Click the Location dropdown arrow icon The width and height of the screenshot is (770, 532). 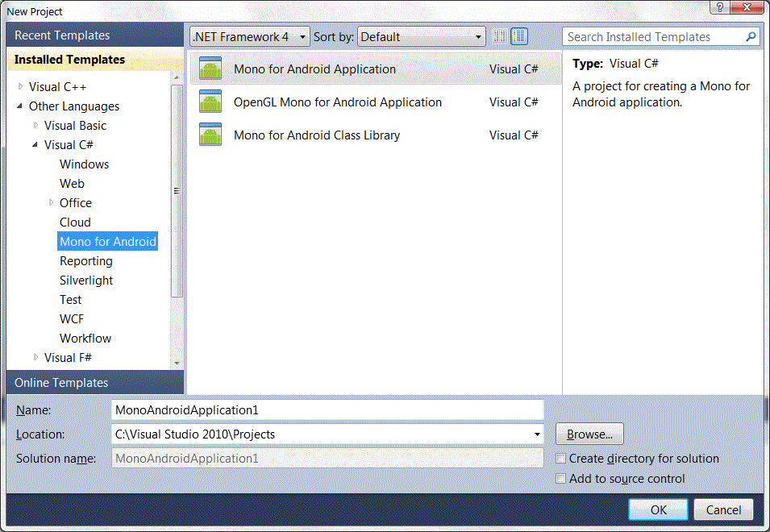point(537,434)
